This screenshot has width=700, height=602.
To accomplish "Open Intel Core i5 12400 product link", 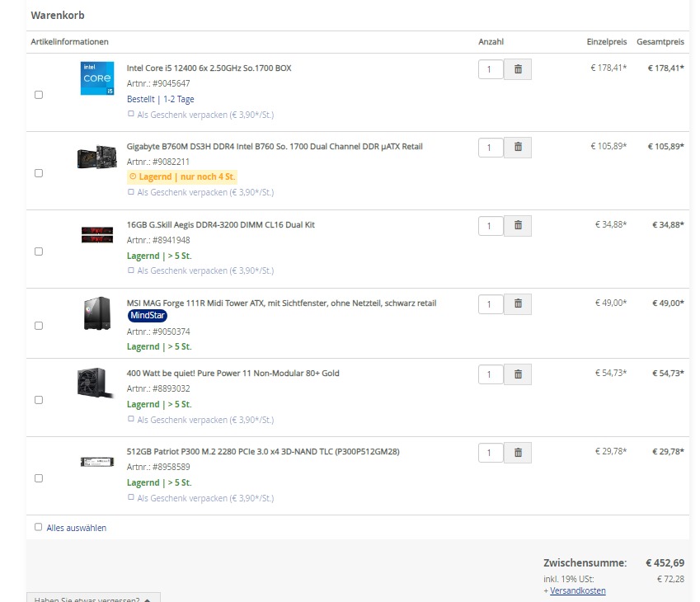I will (209, 68).
